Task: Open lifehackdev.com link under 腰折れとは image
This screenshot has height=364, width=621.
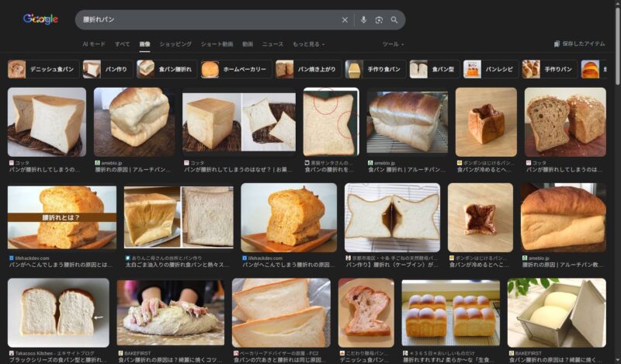Action: pyautogui.click(x=33, y=258)
